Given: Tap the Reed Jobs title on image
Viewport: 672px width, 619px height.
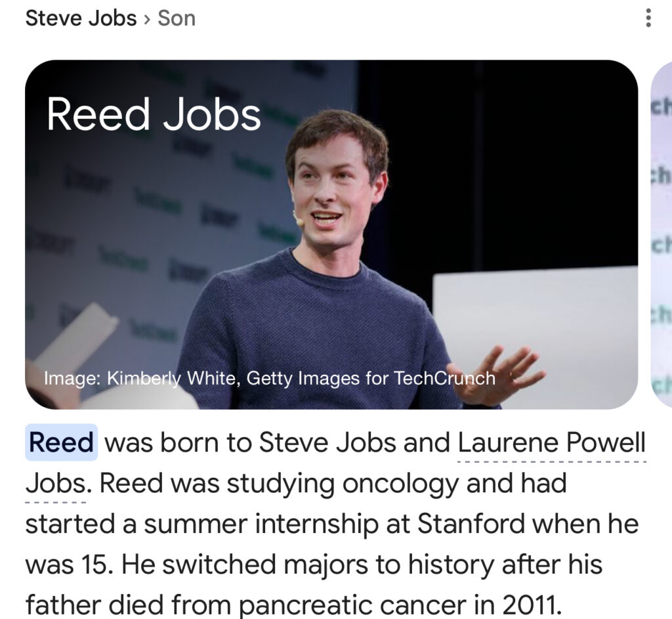Looking at the screenshot, I should (x=154, y=114).
